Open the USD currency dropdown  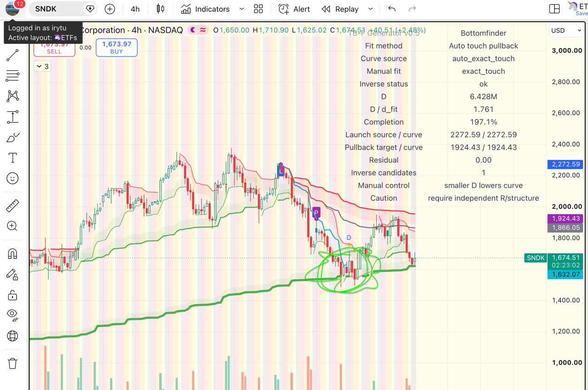click(x=566, y=30)
